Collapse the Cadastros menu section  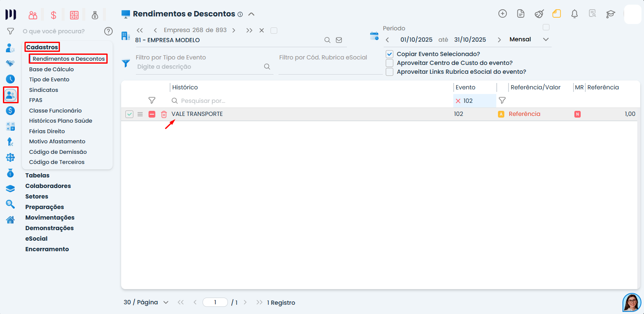(x=42, y=47)
